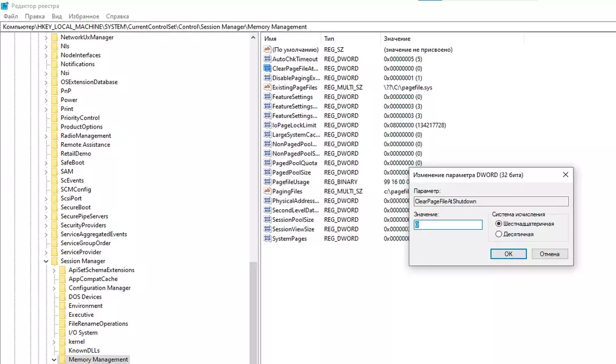Click the Session Manager folder icon
The width and height of the screenshot is (616, 364).
pyautogui.click(x=54, y=260)
